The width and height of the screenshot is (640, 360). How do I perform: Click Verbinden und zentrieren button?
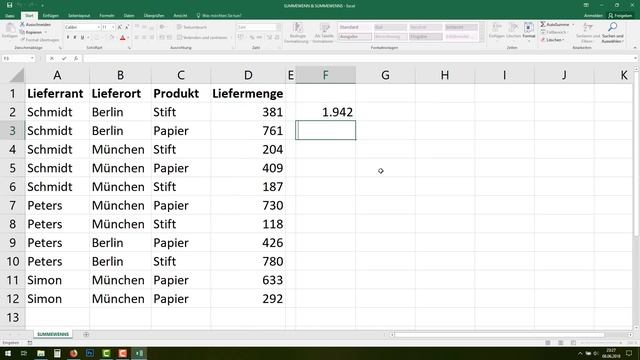coord(202,38)
